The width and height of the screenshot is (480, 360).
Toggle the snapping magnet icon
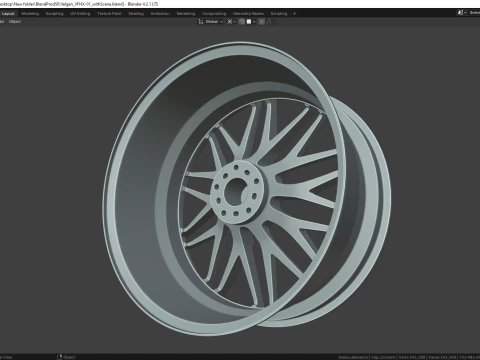tap(242, 22)
